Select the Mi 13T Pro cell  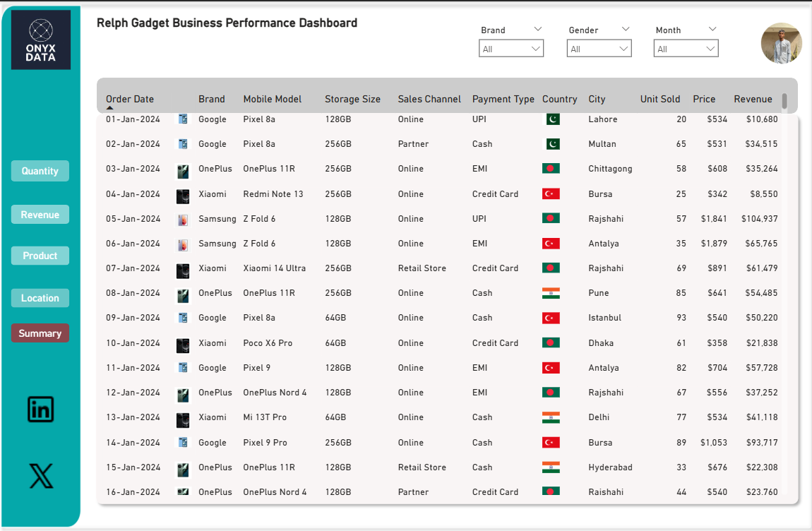coord(265,417)
